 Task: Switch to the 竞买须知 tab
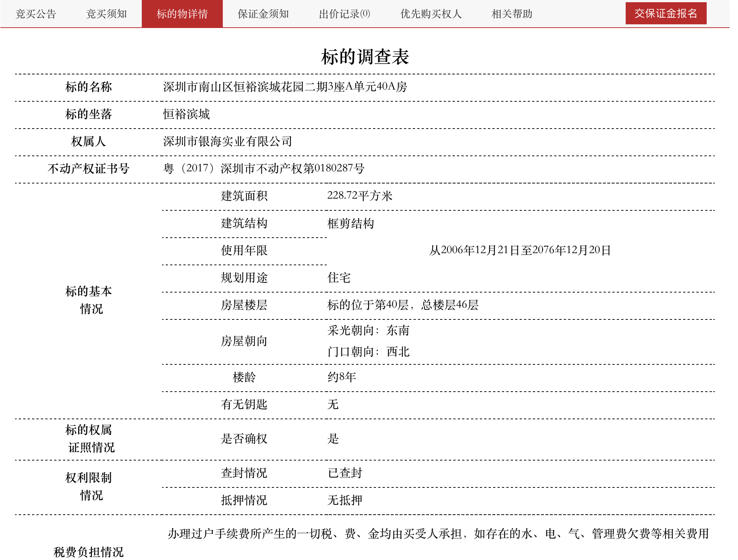point(106,14)
